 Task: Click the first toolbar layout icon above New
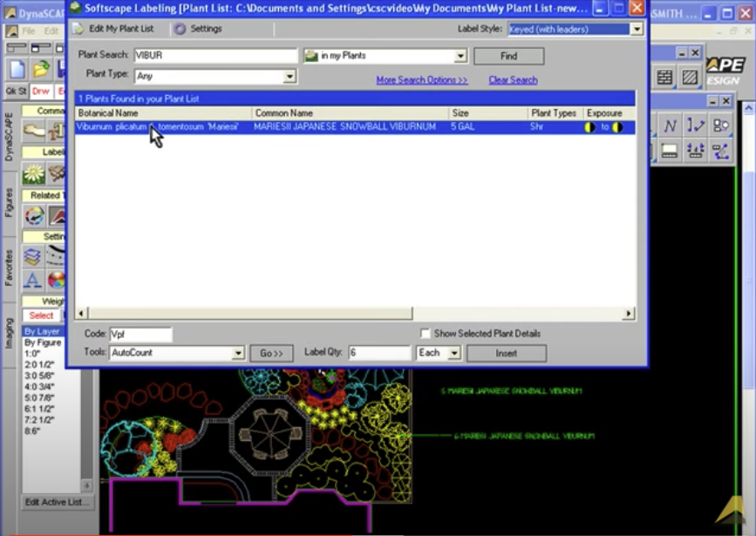point(17,48)
